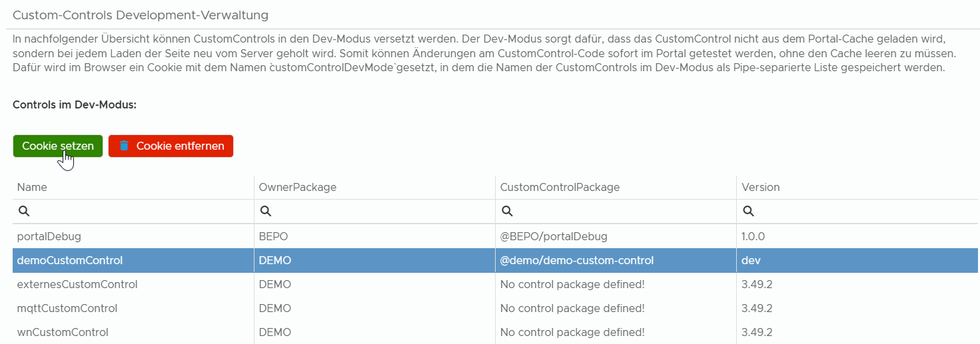This screenshot has height=344, width=980.
Task: Click the OwnerPackage filter input field
Action: click(x=380, y=211)
